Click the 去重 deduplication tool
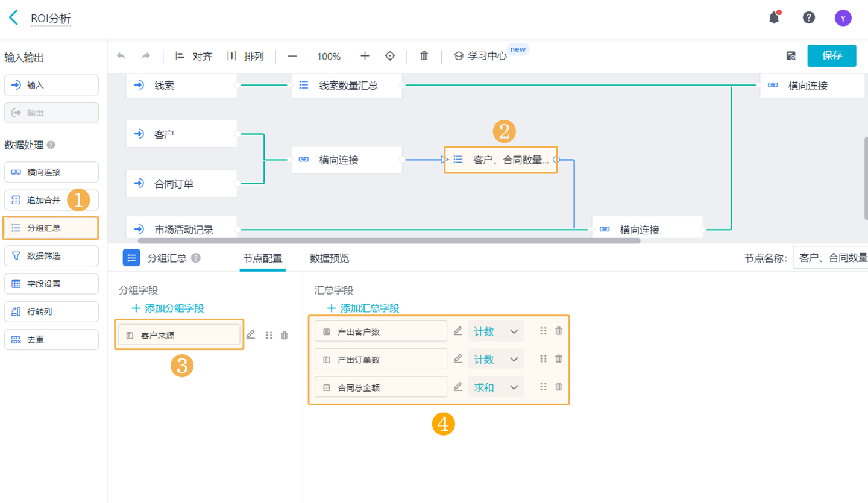 51,339
